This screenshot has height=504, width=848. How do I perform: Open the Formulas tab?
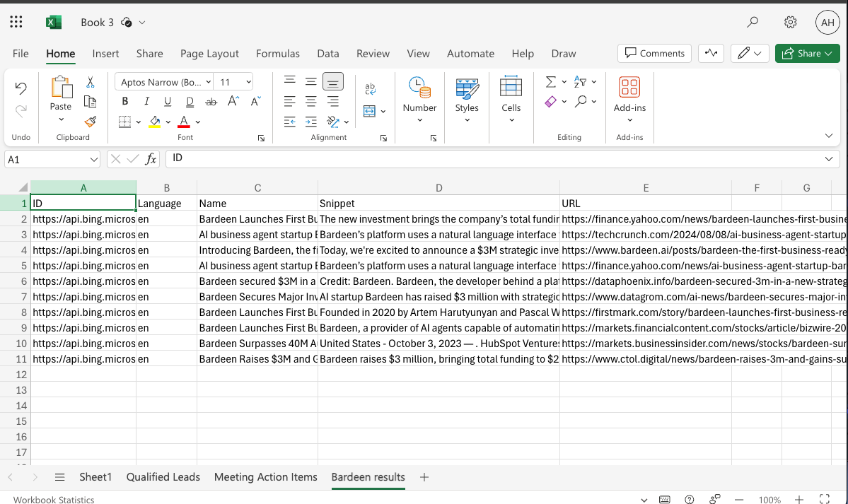click(278, 54)
